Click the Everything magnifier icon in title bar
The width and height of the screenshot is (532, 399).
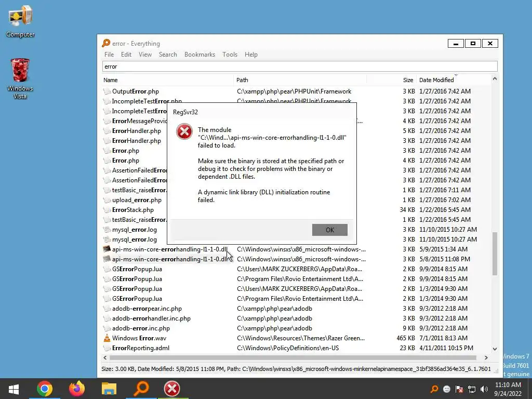tap(106, 43)
